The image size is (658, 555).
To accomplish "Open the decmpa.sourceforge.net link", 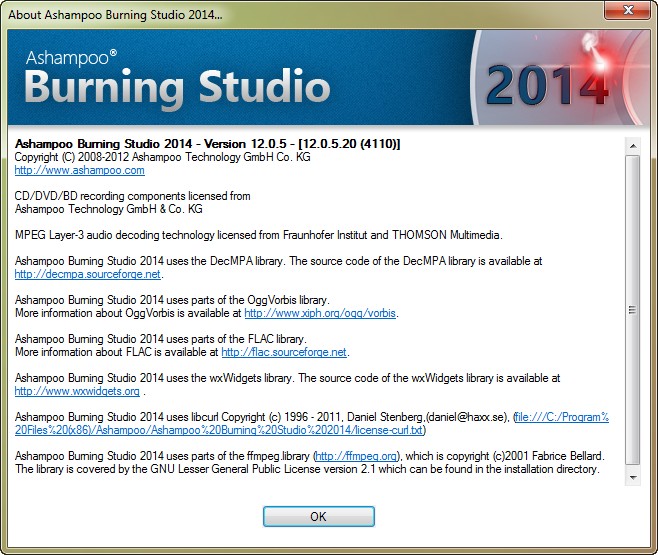I will click(88, 274).
